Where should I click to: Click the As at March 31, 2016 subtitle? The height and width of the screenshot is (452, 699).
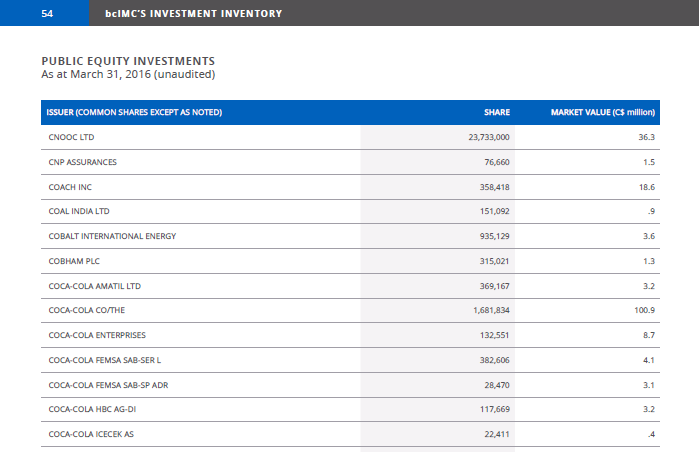128,74
